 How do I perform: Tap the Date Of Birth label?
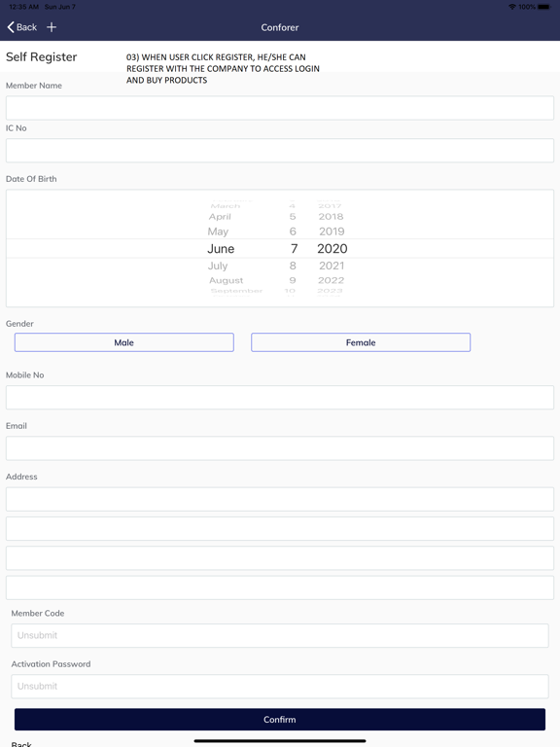click(x=31, y=179)
